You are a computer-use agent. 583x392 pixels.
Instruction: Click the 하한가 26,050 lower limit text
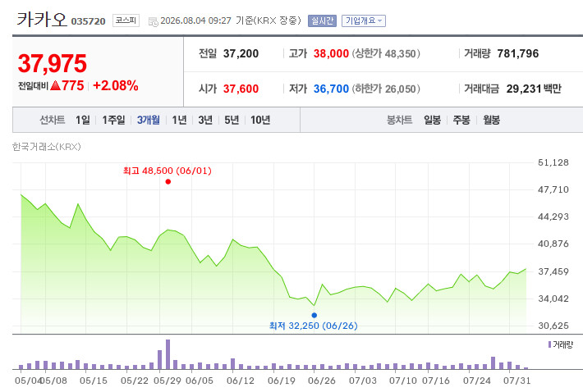pos(386,89)
